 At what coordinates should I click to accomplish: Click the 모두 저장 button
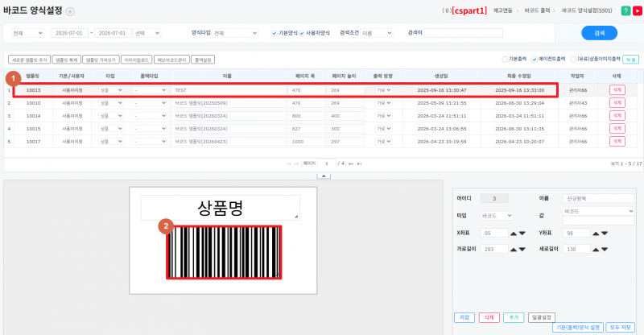coord(620,328)
